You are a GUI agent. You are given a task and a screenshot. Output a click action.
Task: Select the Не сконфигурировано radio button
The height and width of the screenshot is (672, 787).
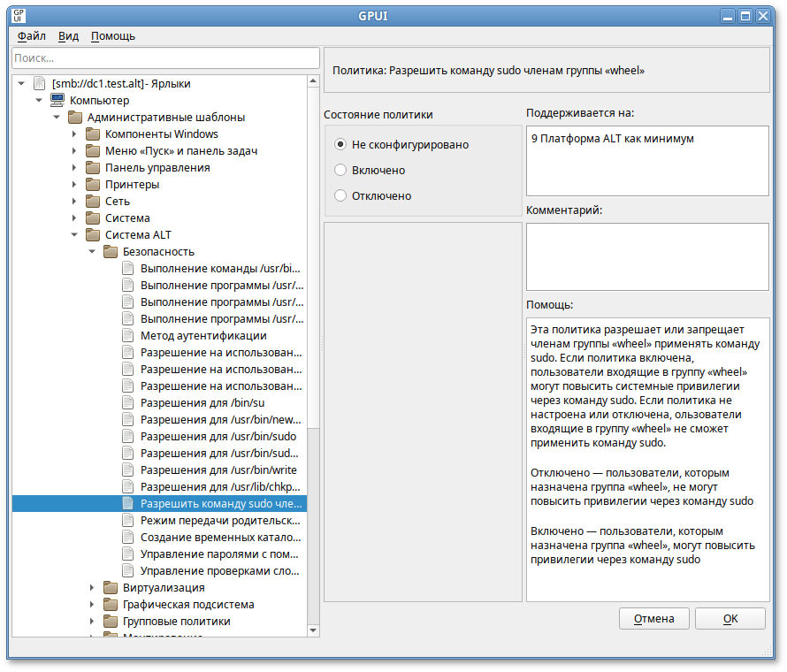tap(340, 144)
